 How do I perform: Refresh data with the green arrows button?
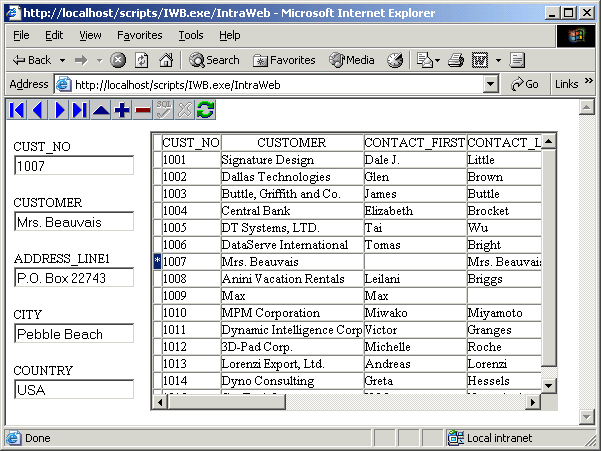point(205,110)
